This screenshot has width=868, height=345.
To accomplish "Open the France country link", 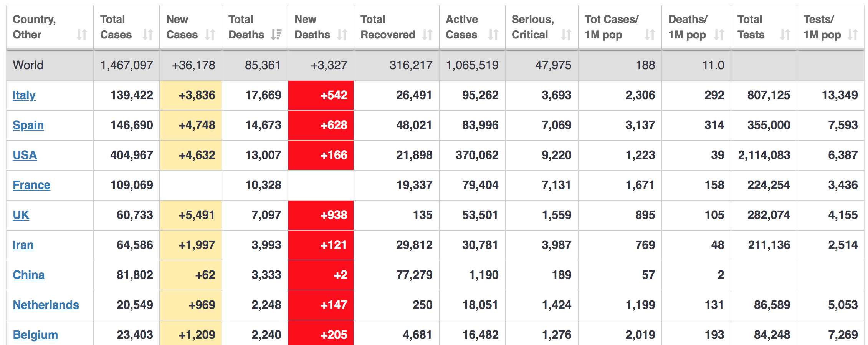I will tap(31, 185).
